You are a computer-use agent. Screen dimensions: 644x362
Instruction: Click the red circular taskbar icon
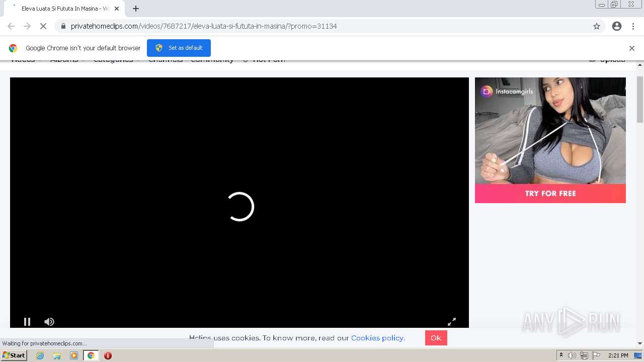[108, 355]
